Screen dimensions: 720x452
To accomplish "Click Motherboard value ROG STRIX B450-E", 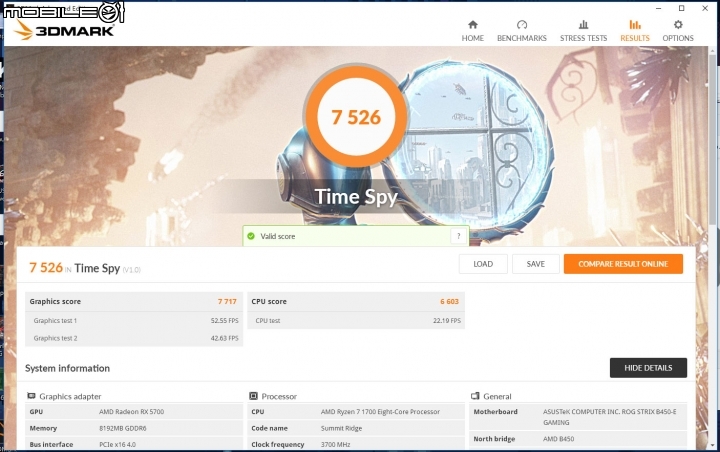I will coord(609,417).
